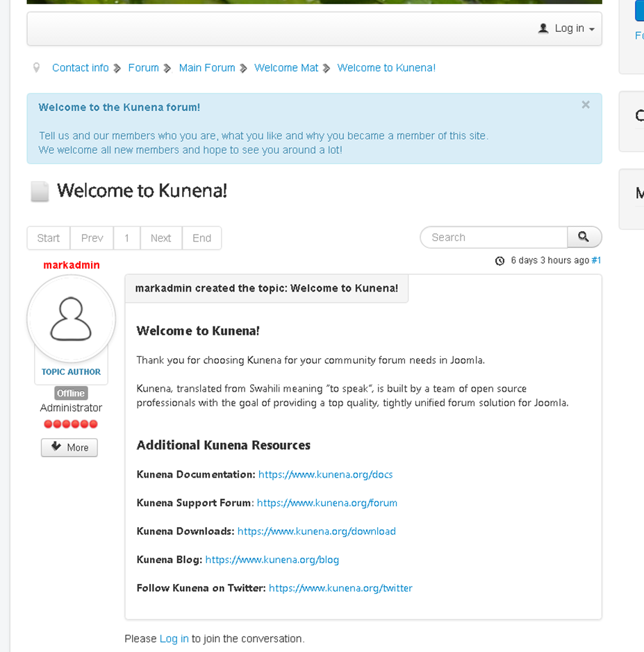Click the Log in link to join conversation
The width and height of the screenshot is (644, 652).
[174, 639]
